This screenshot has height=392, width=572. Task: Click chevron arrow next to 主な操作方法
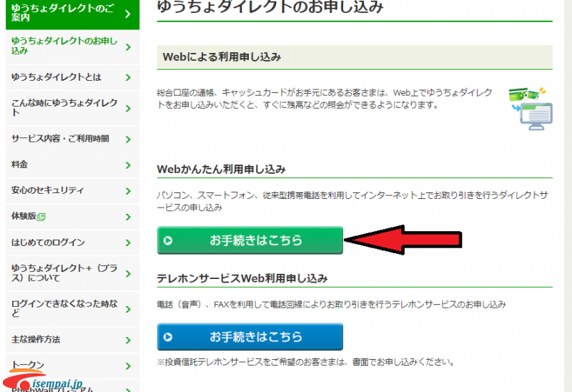click(x=128, y=340)
